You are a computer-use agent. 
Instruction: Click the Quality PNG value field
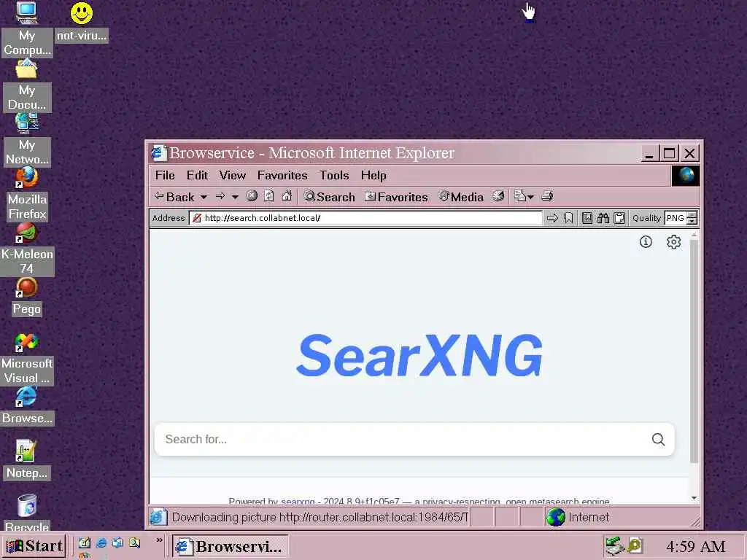tap(676, 218)
